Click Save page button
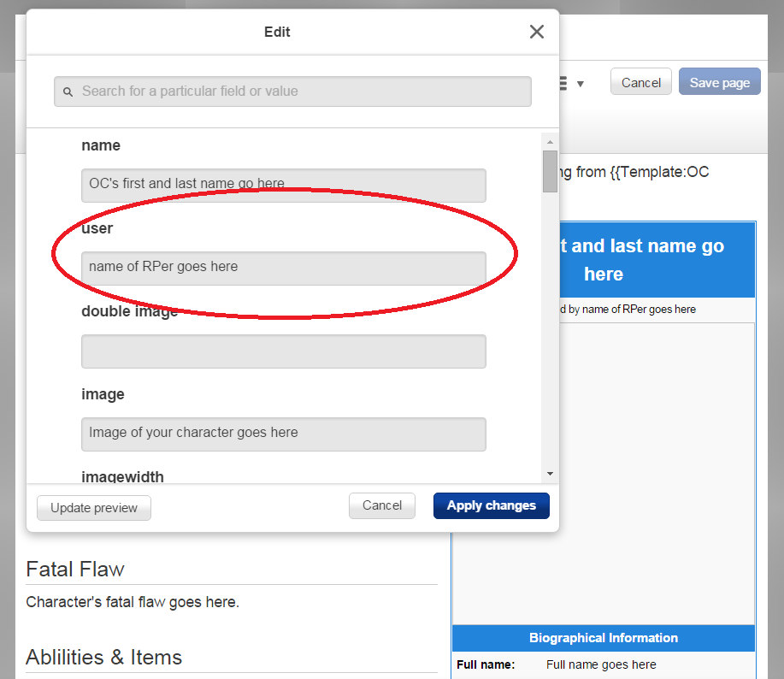784x679 pixels. [x=720, y=81]
